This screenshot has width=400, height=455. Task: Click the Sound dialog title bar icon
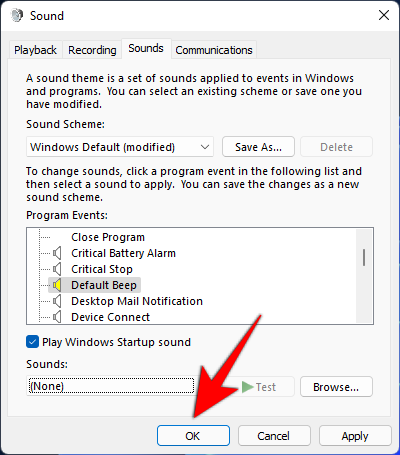(x=16, y=16)
